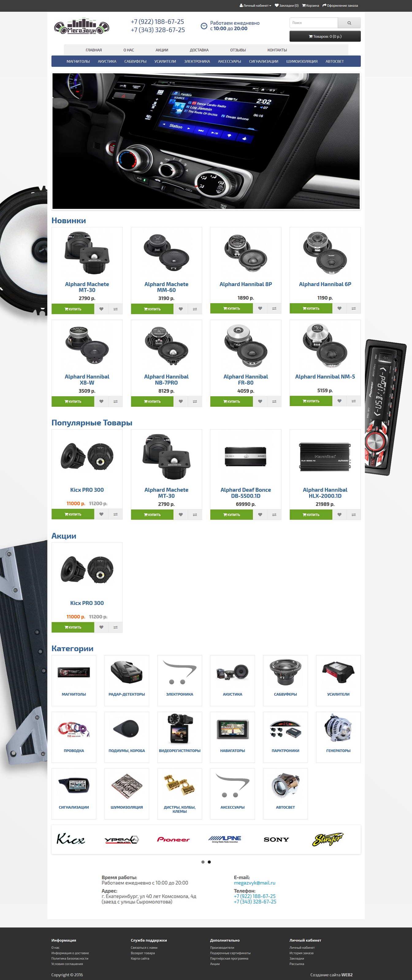This screenshot has height=980, width=412.
Task: Open the АКУСТИКА category menu
Action: coord(107,61)
